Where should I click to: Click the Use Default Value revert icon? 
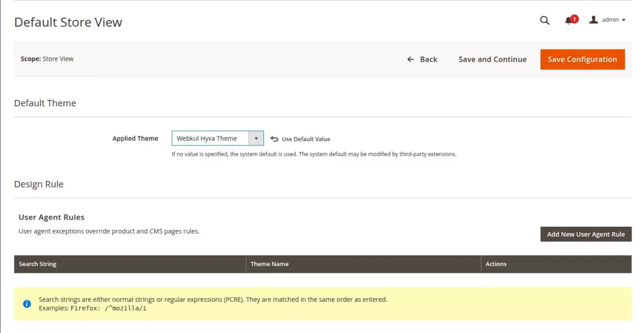[275, 139]
